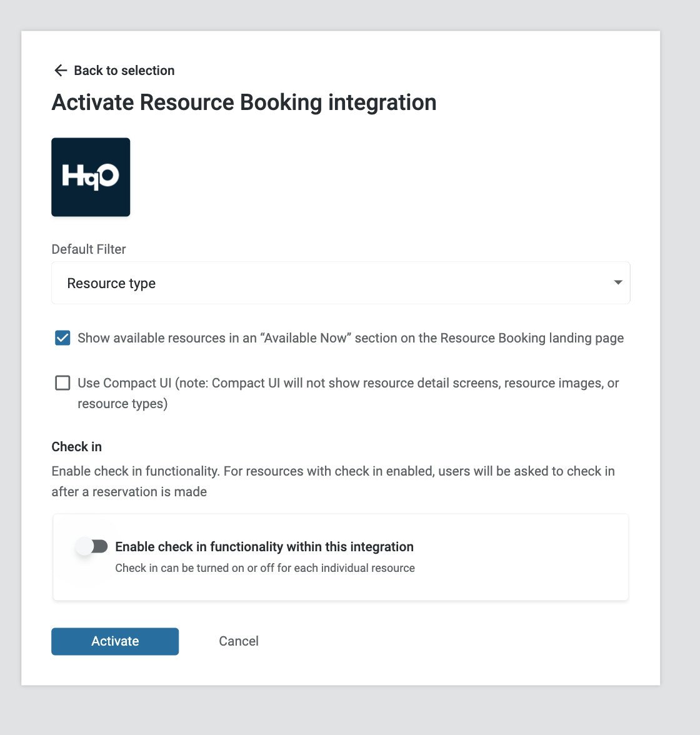
Task: Open the Default Filter 'Resource type' field
Action: (341, 282)
